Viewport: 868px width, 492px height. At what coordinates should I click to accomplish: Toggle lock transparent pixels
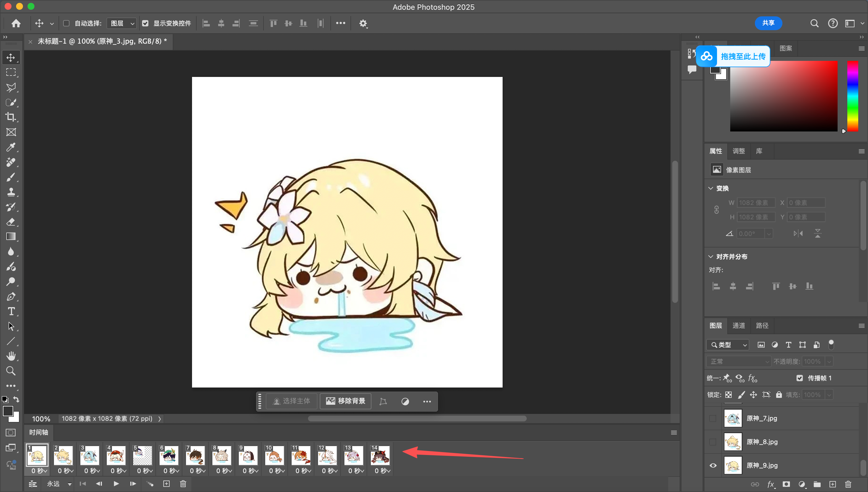[728, 395]
